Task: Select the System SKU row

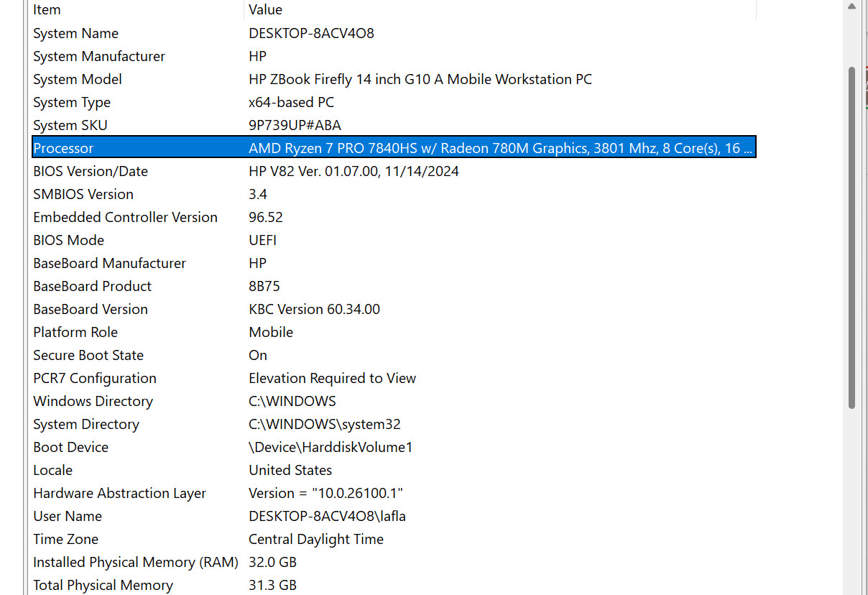Action: click(394, 125)
